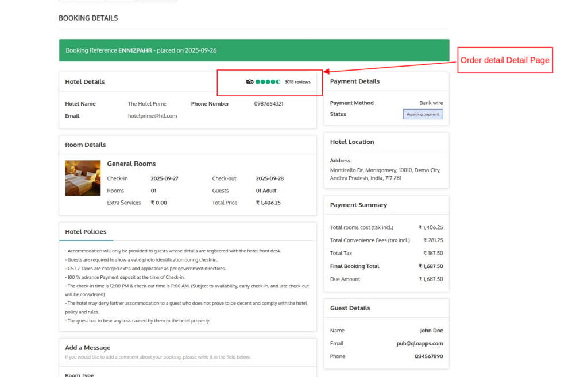Image resolution: width=588 pixels, height=377 pixels.
Task: Open the 3018 reviews link
Action: [x=297, y=82]
